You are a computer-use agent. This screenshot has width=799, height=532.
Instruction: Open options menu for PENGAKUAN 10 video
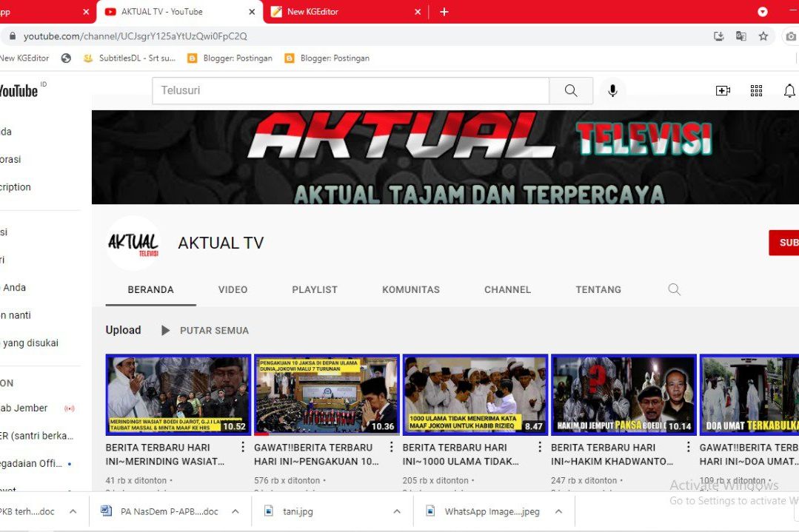tap(391, 447)
